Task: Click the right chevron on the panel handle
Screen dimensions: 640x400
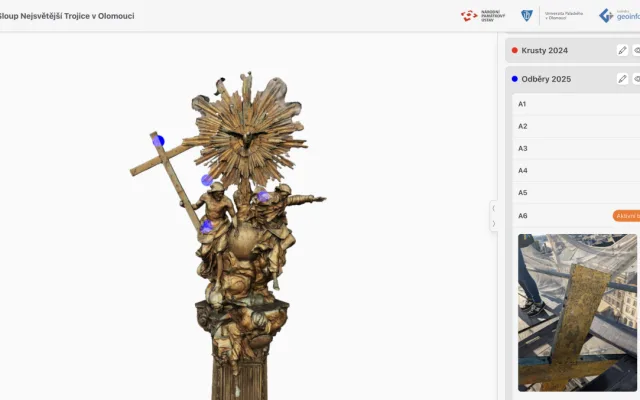Action: click(x=494, y=224)
